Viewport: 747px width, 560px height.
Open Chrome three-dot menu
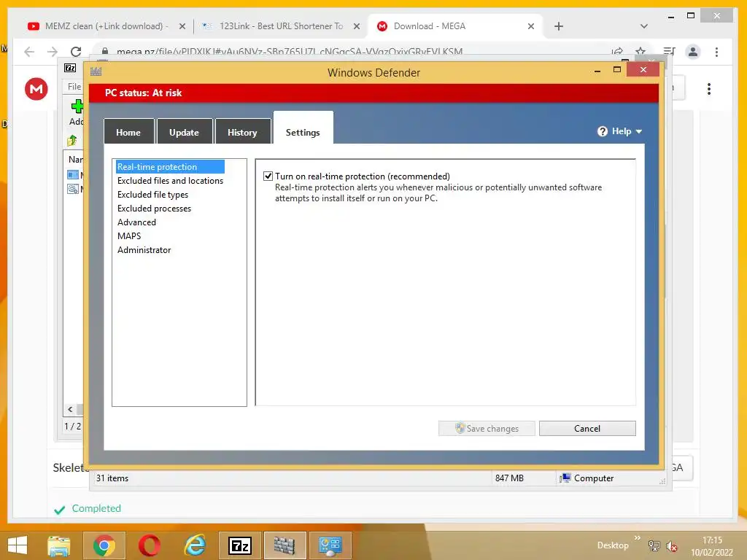point(716,52)
